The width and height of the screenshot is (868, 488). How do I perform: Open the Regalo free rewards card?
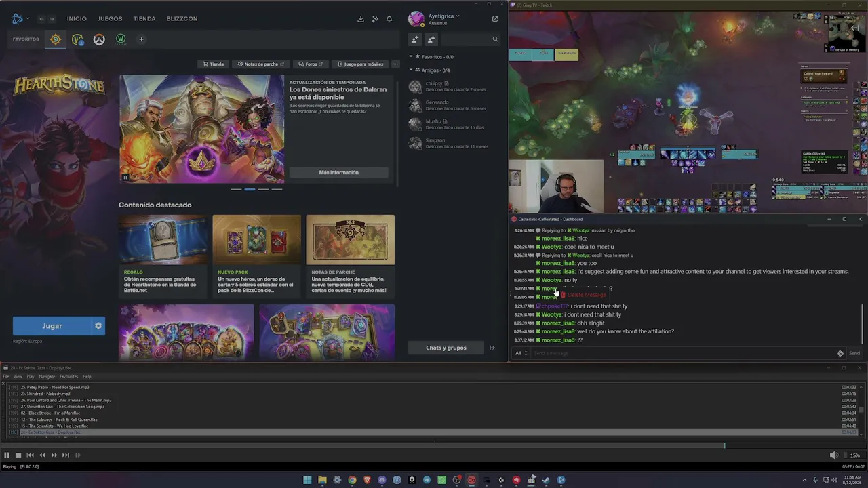(163, 256)
